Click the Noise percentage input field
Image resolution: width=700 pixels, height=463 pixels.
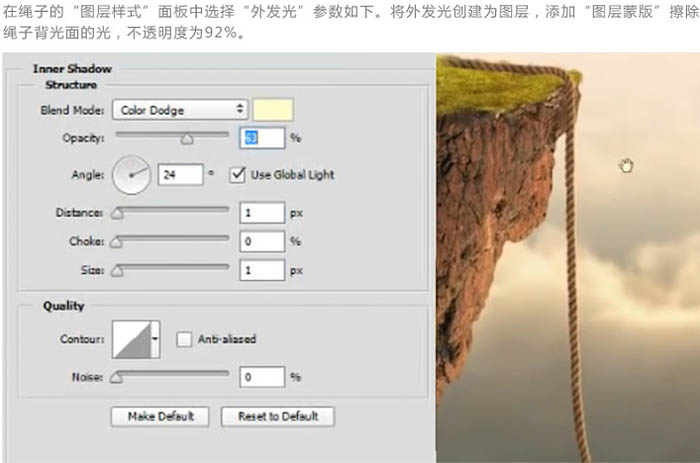point(262,377)
